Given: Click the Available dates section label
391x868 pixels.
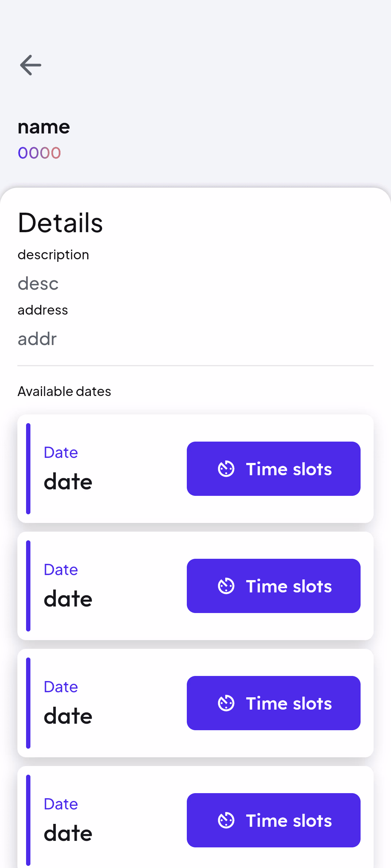Looking at the screenshot, I should click(x=64, y=391).
